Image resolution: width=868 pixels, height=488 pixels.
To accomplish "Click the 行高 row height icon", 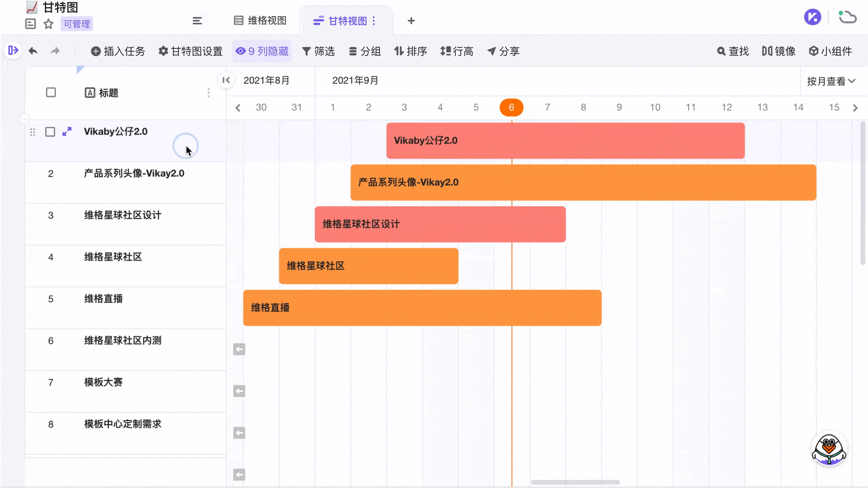I will pos(445,51).
